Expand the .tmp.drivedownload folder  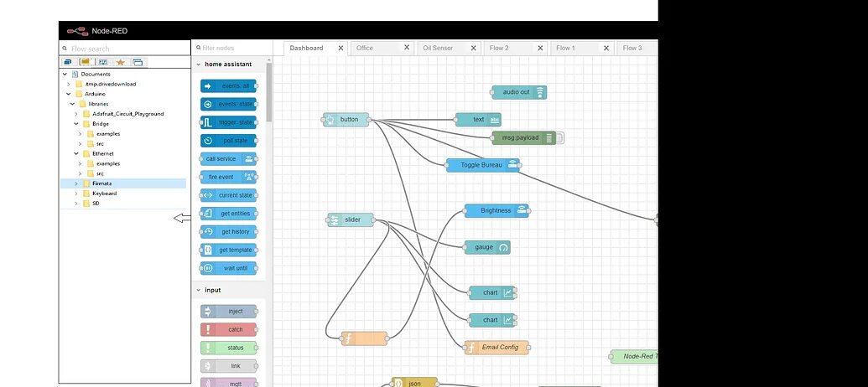tap(69, 84)
